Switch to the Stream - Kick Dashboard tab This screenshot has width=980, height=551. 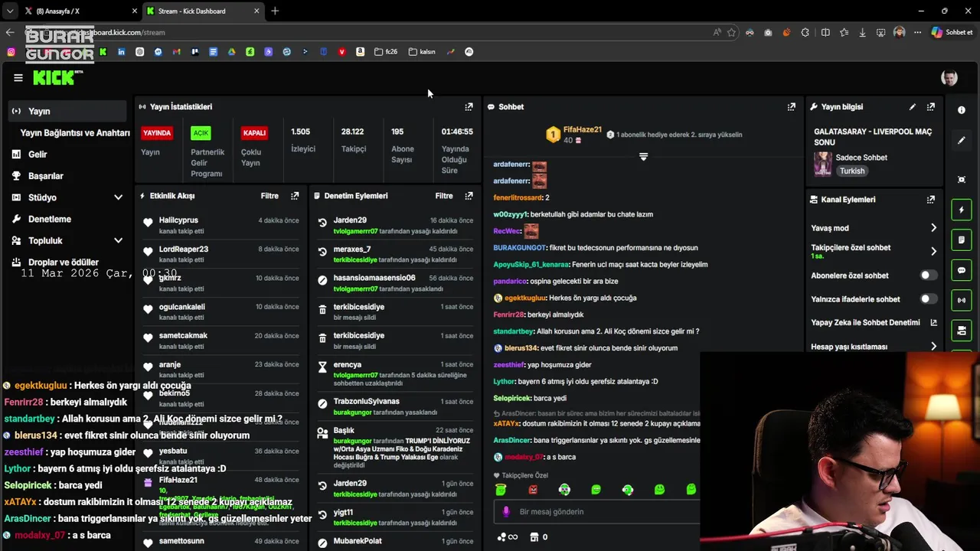pyautogui.click(x=202, y=11)
